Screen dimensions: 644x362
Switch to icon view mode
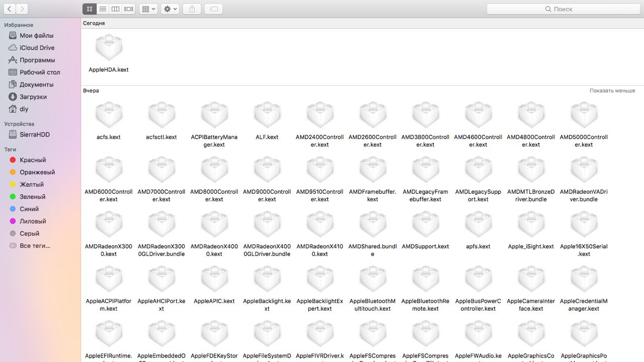coord(89,9)
